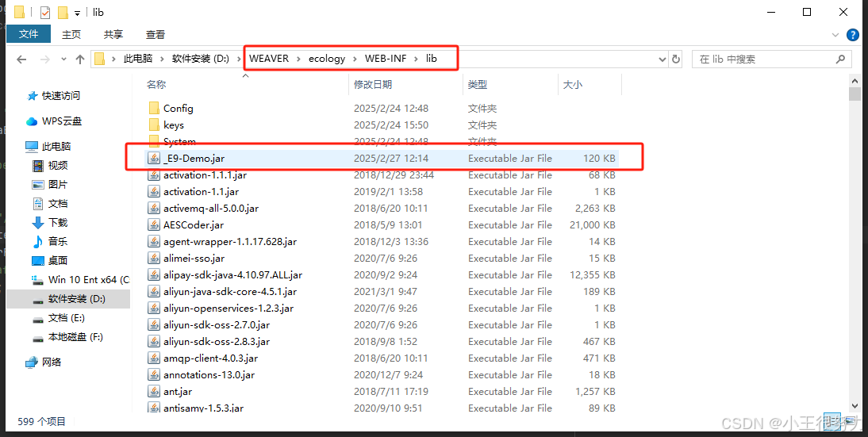The width and height of the screenshot is (868, 437).
Task: Click the WEAVER breadcrumb segment
Action: tap(269, 59)
